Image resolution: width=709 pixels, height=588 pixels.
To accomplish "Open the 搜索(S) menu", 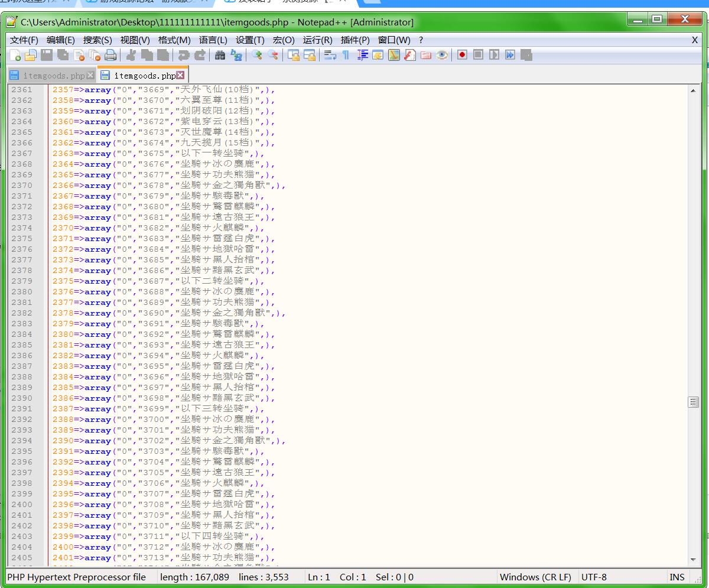I will coord(97,40).
